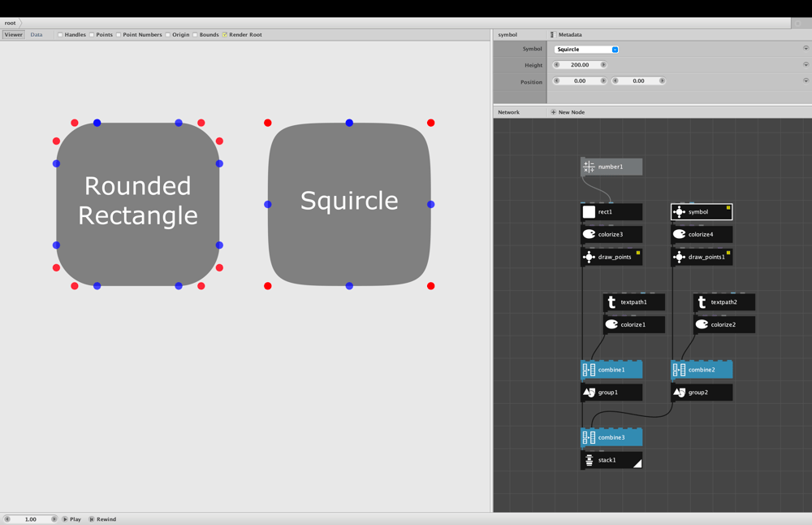812x525 pixels.
Task: Increase Position Y with right arrow
Action: (x=662, y=80)
